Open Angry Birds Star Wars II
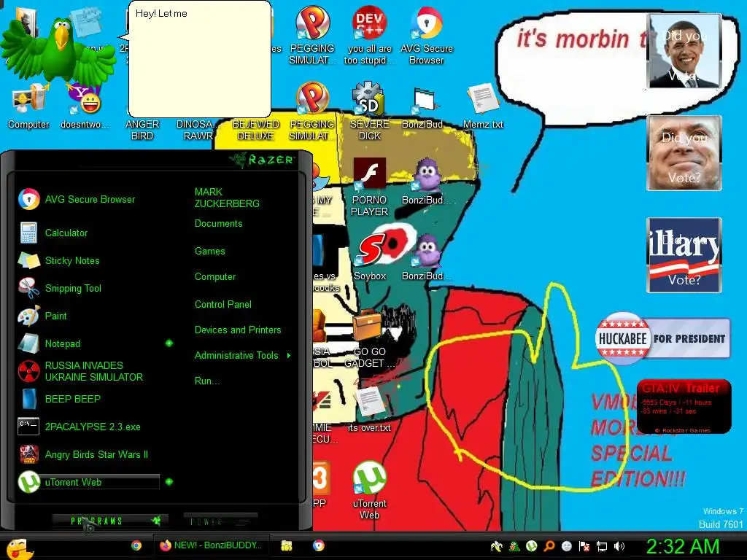The height and width of the screenshot is (560, 747). tap(83, 454)
